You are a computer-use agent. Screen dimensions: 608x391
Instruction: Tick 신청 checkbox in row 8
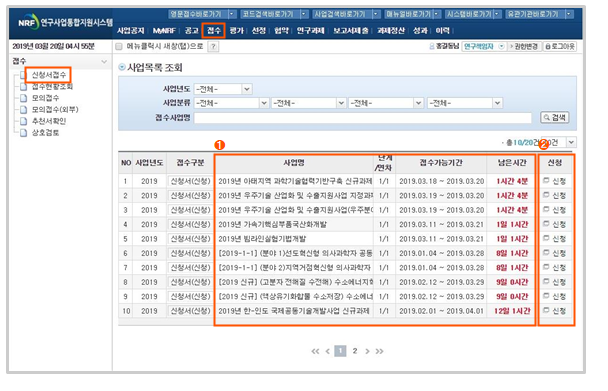click(x=546, y=282)
